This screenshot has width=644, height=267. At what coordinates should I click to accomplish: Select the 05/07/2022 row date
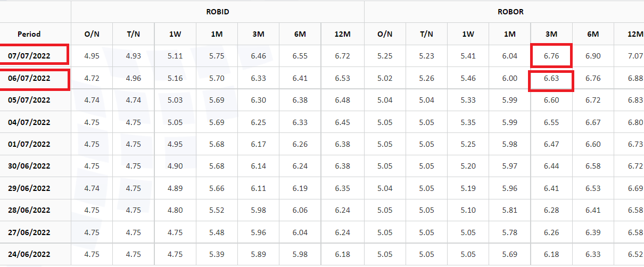pos(29,100)
